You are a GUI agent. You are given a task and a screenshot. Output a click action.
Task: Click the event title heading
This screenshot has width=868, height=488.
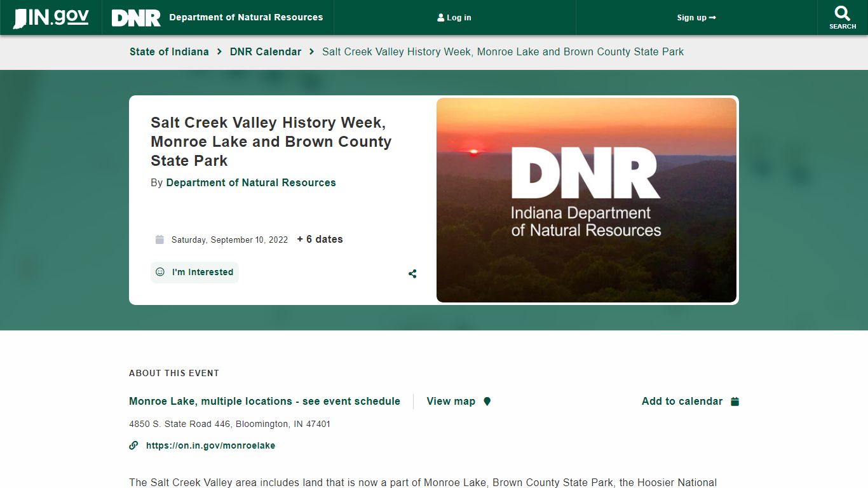pyautogui.click(x=271, y=142)
